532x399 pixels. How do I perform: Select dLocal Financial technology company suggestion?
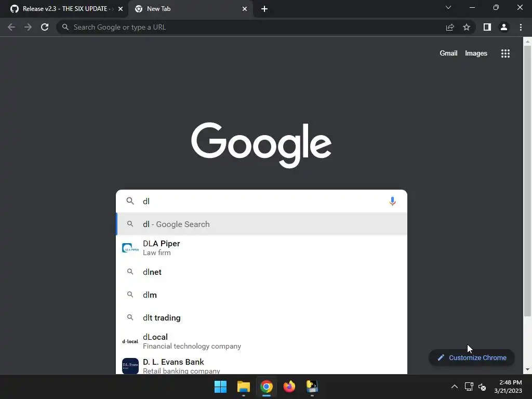(261, 341)
